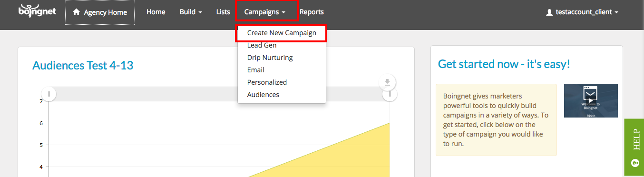This screenshot has width=644, height=177.
Task: Click the right chart range slider handle
Action: click(390, 94)
